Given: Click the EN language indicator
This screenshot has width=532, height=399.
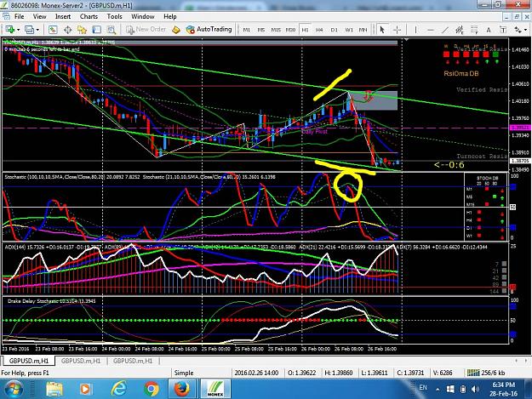Looking at the screenshot, I should tap(423, 387).
